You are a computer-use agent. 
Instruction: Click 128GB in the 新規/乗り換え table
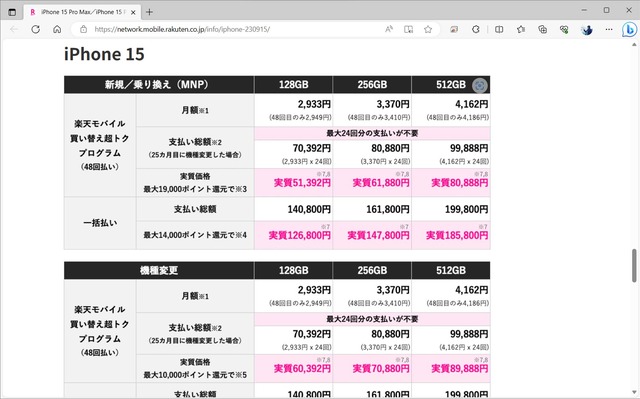pyautogui.click(x=293, y=84)
